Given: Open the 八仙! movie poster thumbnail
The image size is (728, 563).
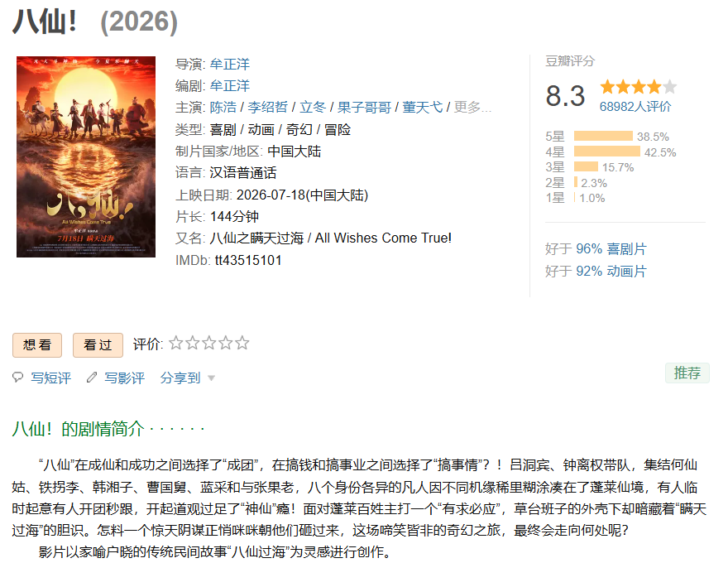Looking at the screenshot, I should point(86,157).
